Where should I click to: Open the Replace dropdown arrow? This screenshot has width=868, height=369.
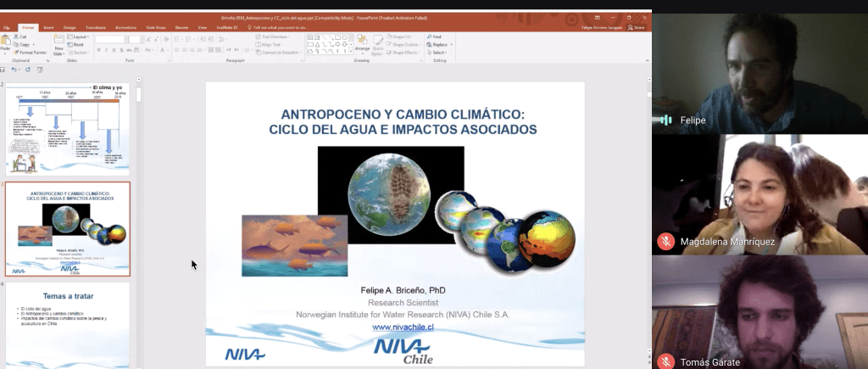(x=451, y=44)
